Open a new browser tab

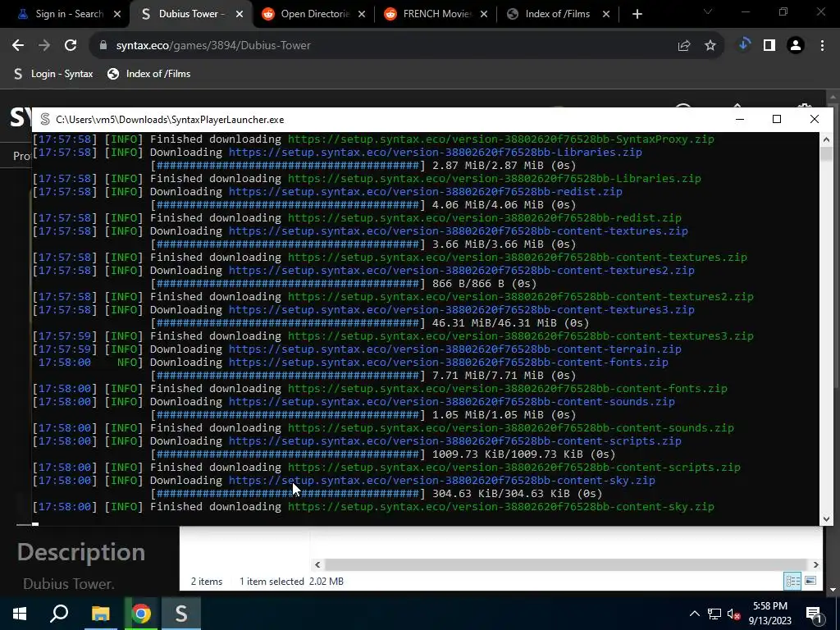pyautogui.click(x=637, y=15)
